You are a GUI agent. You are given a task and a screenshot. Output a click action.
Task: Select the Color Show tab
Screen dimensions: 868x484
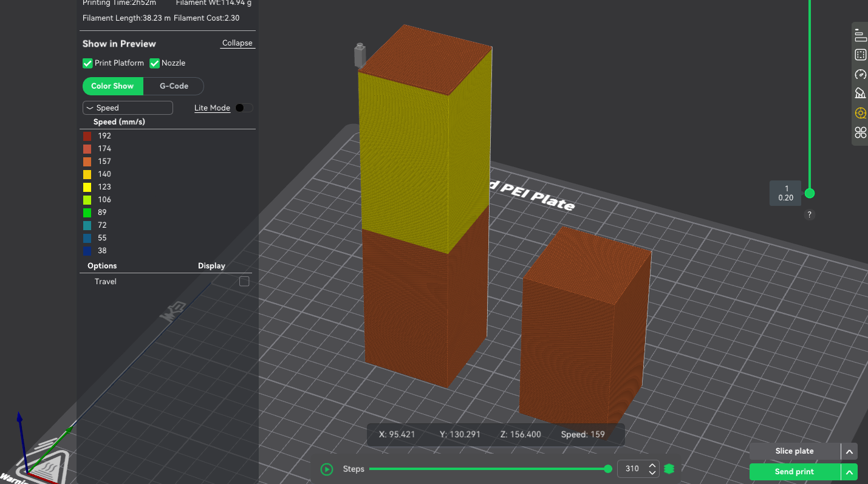[x=112, y=86]
